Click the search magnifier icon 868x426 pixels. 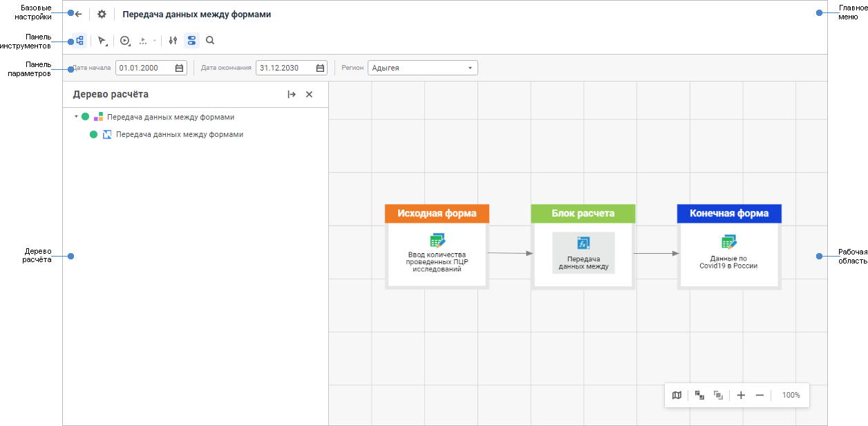point(210,41)
